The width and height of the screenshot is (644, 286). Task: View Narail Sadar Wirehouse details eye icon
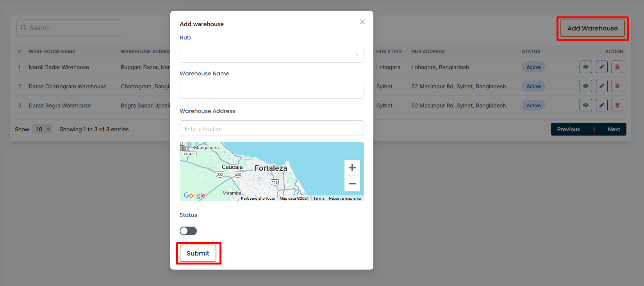point(585,67)
